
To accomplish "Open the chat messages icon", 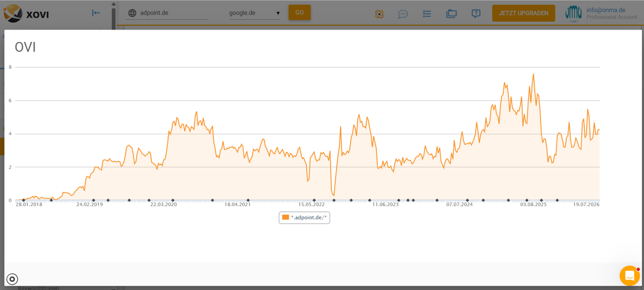I will pos(403,14).
